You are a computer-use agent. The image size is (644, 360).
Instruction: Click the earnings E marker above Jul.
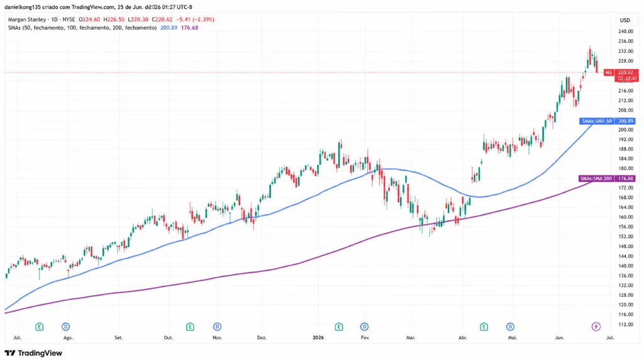[40, 327]
